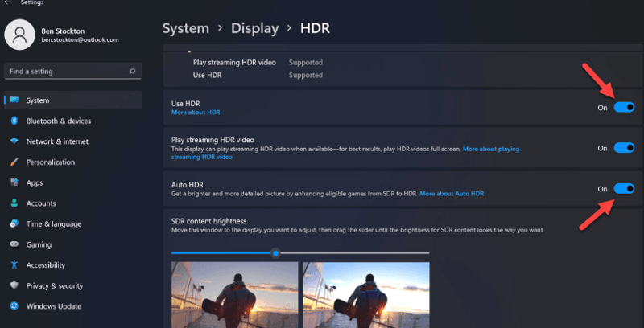Click the Apps sidebar icon
Viewport: 644px width, 328px height.
[x=14, y=182]
